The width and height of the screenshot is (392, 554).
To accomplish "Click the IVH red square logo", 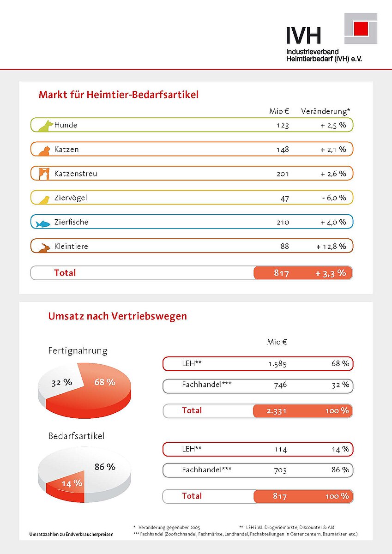I will tap(361, 28).
